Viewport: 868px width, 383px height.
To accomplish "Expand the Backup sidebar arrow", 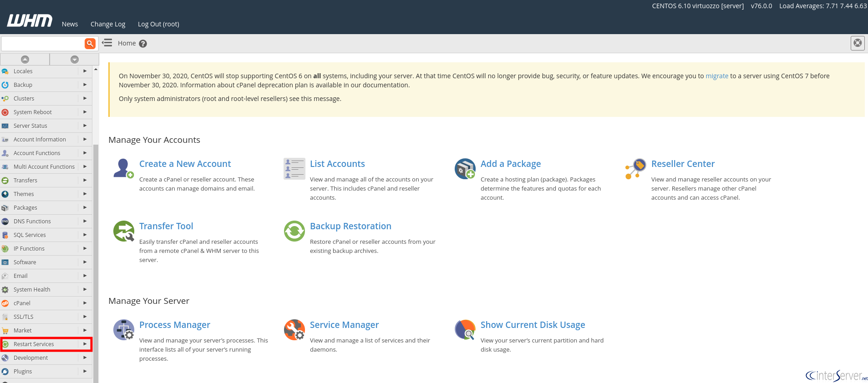I will click(85, 85).
